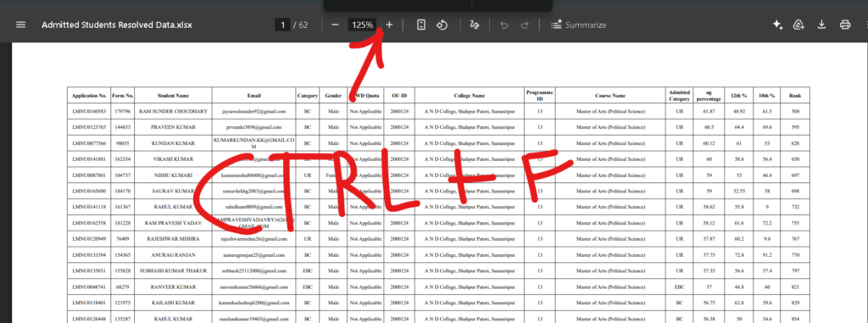Print the document
The image size is (868, 323).
point(845,25)
